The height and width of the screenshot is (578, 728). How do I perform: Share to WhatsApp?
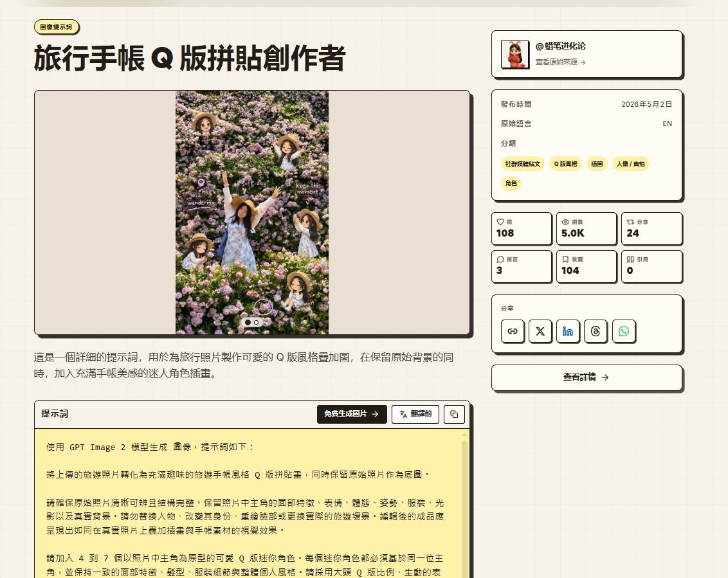coord(624,331)
